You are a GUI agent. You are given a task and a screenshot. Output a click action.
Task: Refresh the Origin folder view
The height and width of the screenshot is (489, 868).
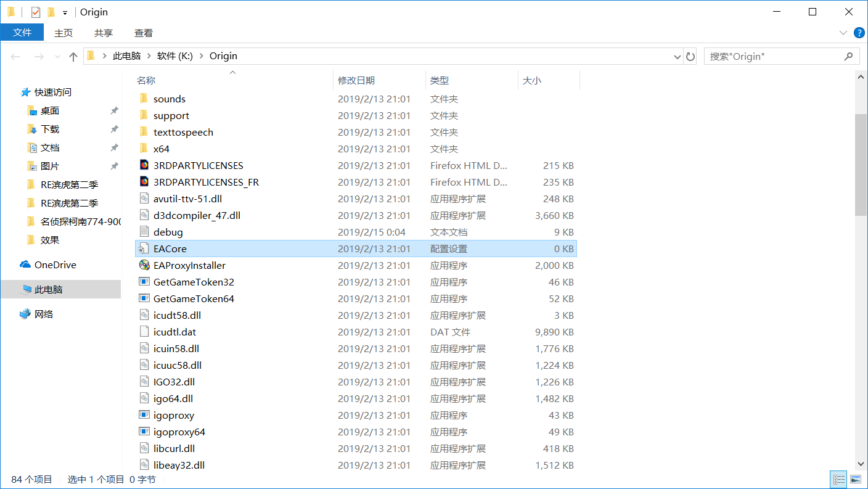pyautogui.click(x=690, y=56)
